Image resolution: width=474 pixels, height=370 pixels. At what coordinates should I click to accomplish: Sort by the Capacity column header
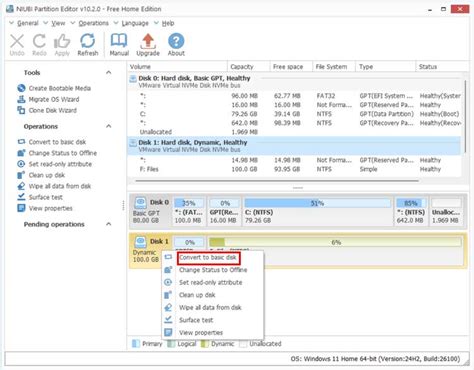249,67
